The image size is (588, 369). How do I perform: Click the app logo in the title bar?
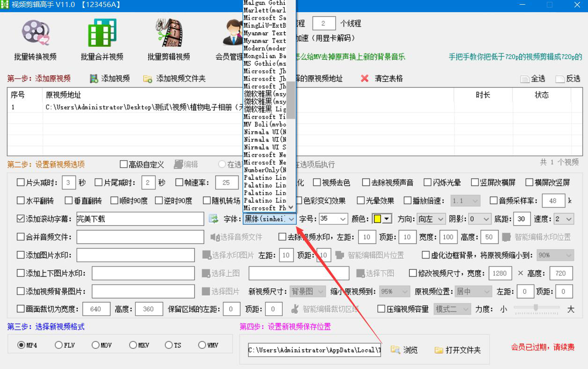(6, 5)
